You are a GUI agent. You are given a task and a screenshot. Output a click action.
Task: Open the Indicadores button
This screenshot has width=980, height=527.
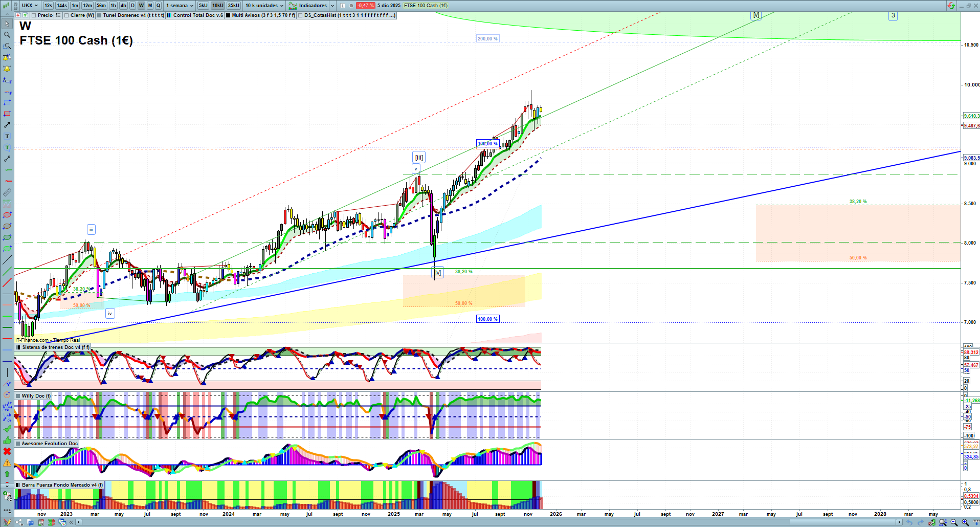click(x=308, y=6)
